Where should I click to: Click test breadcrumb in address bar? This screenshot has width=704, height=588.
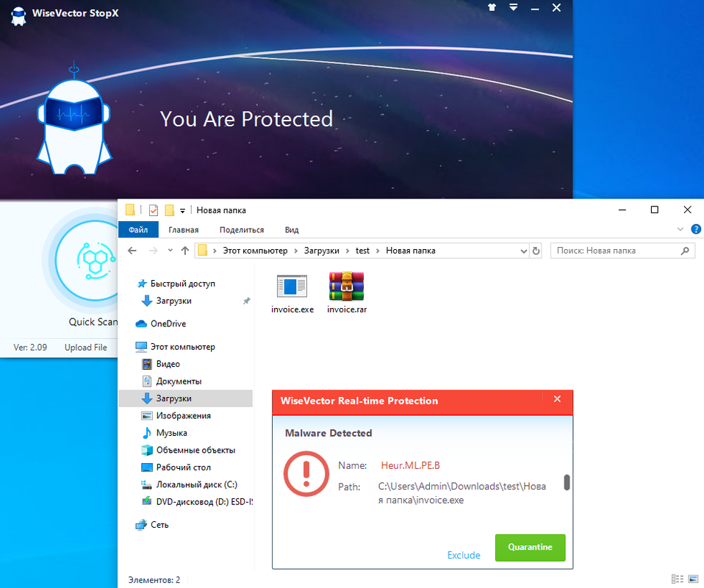(x=362, y=251)
